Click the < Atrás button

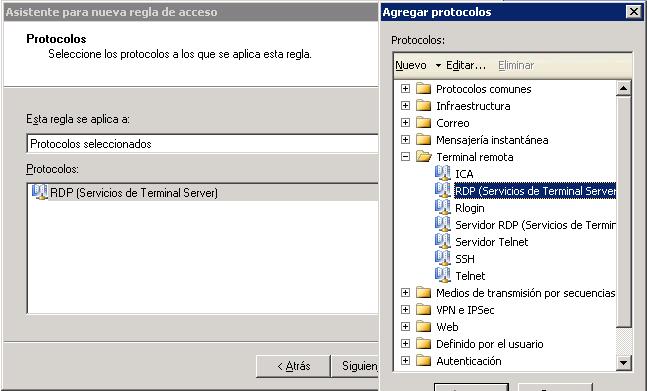293,366
